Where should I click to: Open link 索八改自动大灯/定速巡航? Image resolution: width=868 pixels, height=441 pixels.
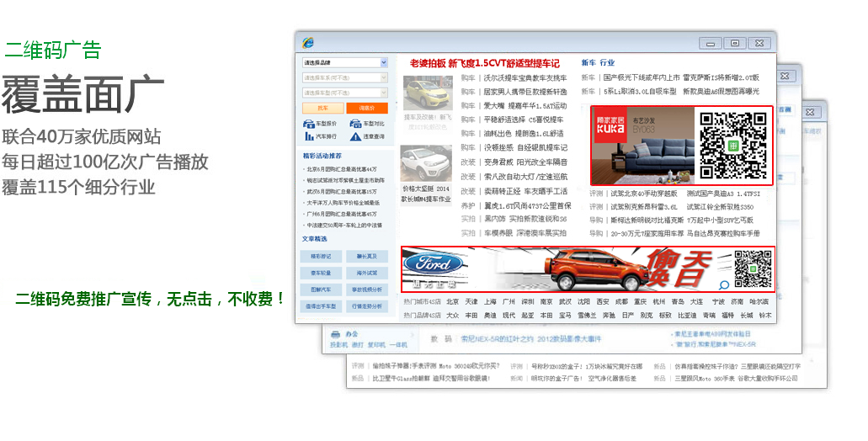click(x=526, y=177)
